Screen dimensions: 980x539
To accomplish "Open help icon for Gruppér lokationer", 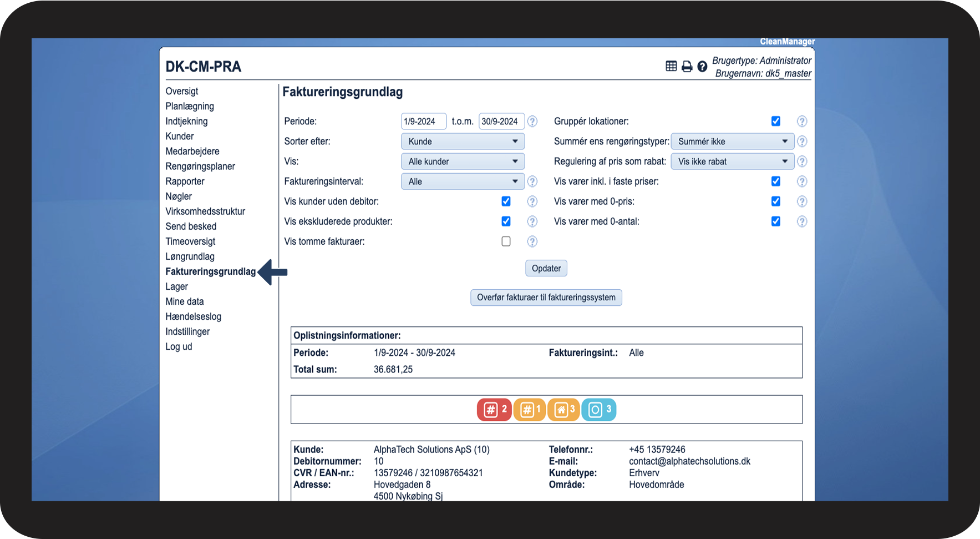I will tap(802, 121).
